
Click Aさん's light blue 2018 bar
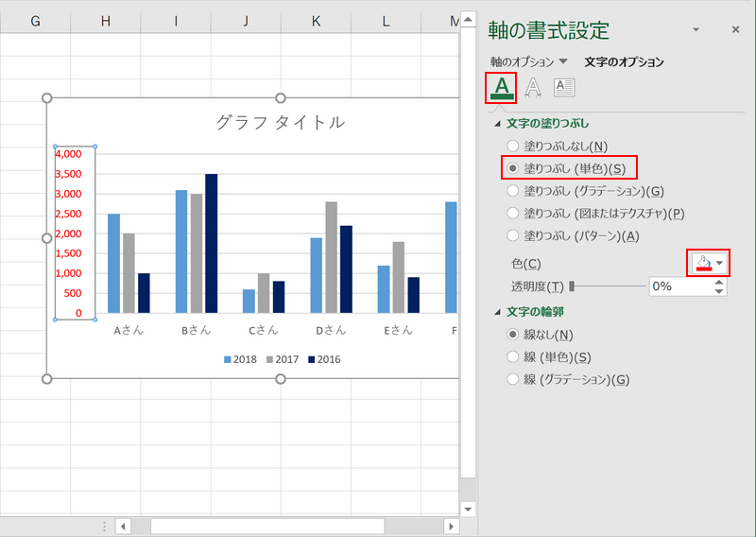113,264
